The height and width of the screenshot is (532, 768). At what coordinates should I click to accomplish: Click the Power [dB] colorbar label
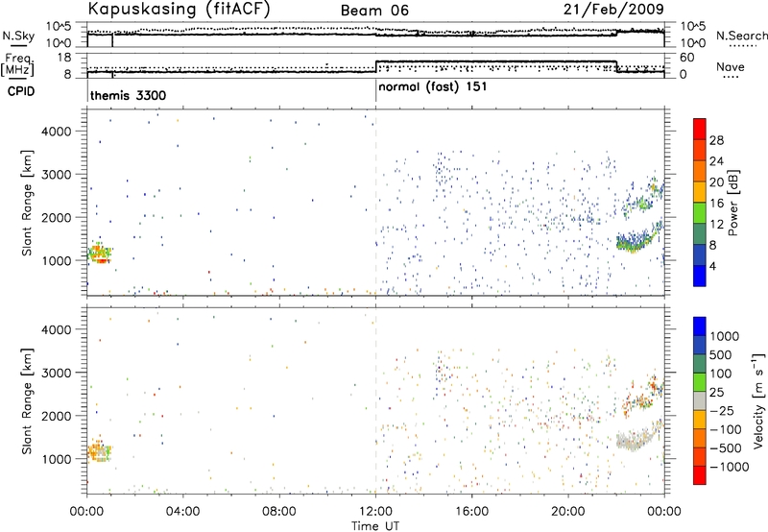tap(733, 203)
